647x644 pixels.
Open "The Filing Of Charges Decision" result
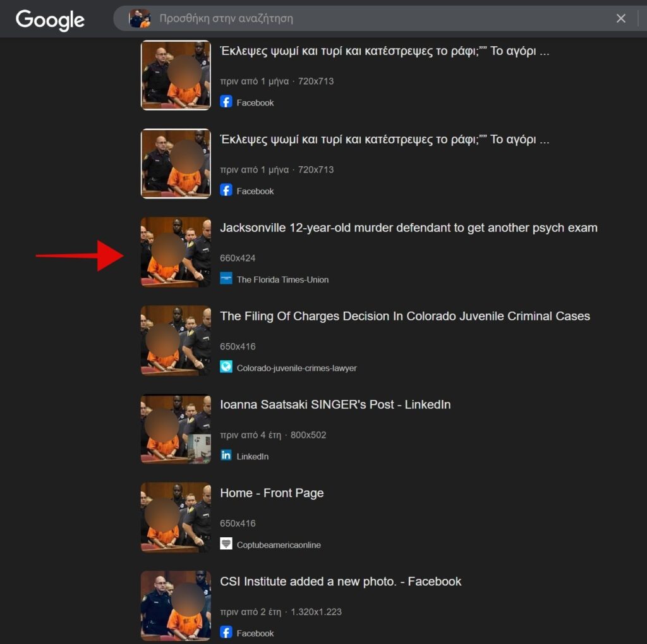[404, 316]
